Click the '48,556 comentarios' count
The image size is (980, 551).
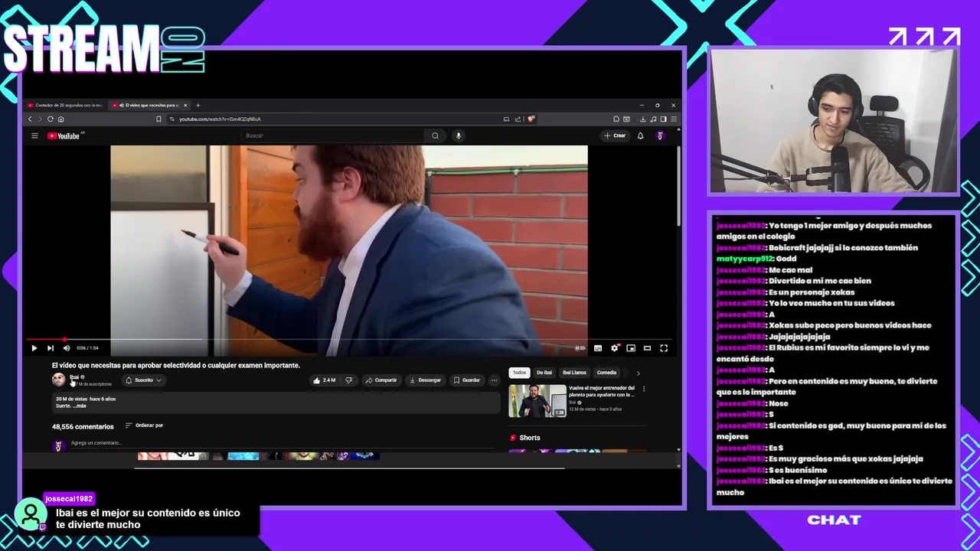[x=83, y=426]
